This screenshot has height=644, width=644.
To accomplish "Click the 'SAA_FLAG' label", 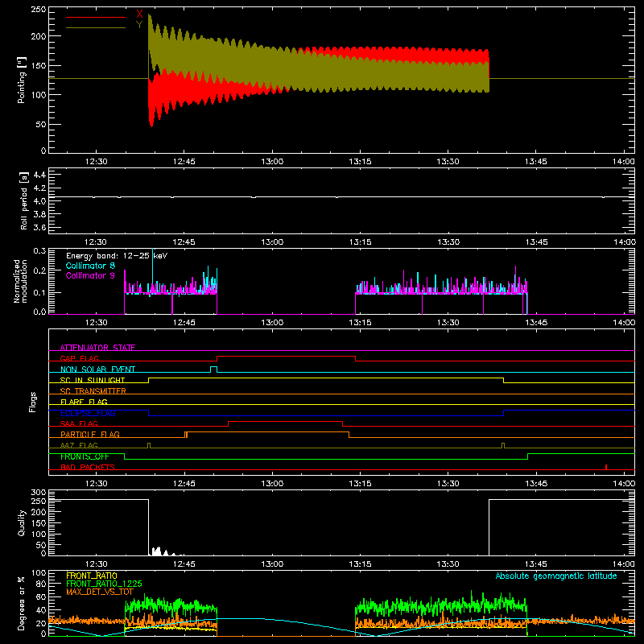I will (x=79, y=423).
